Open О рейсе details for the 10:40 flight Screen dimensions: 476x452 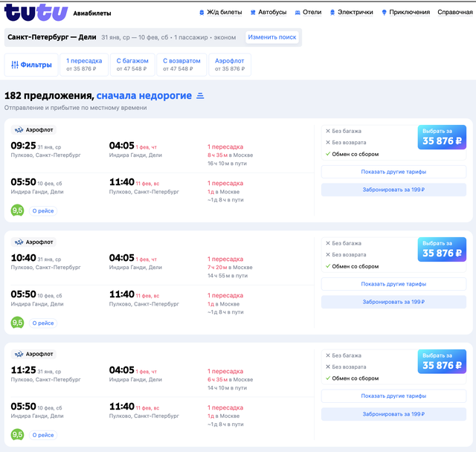[x=43, y=323]
